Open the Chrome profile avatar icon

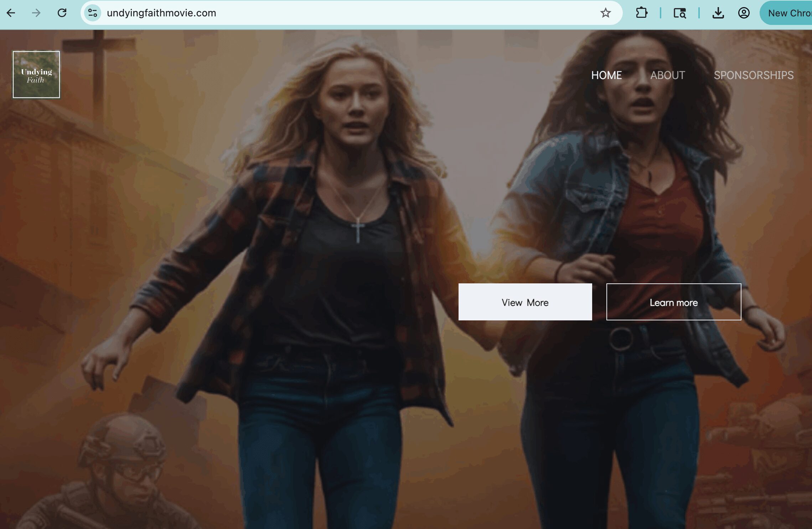point(744,13)
